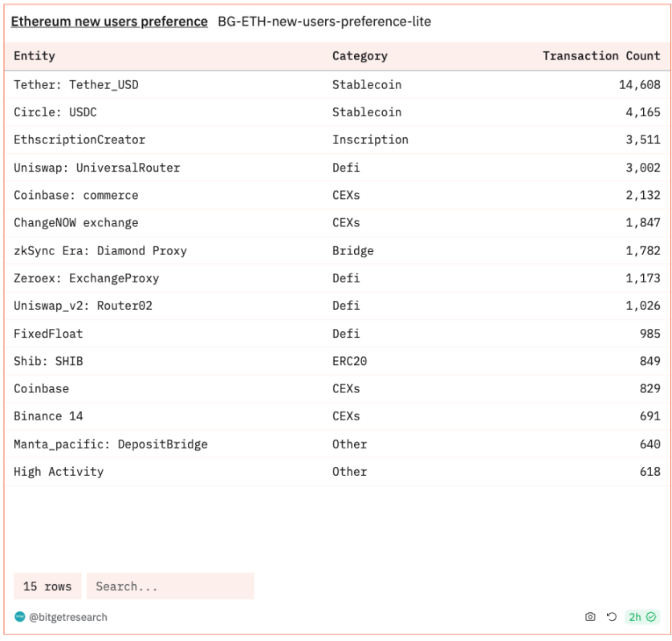Click the 14,608 transaction count cell
Screen dimensions: 672x641
coord(639,84)
